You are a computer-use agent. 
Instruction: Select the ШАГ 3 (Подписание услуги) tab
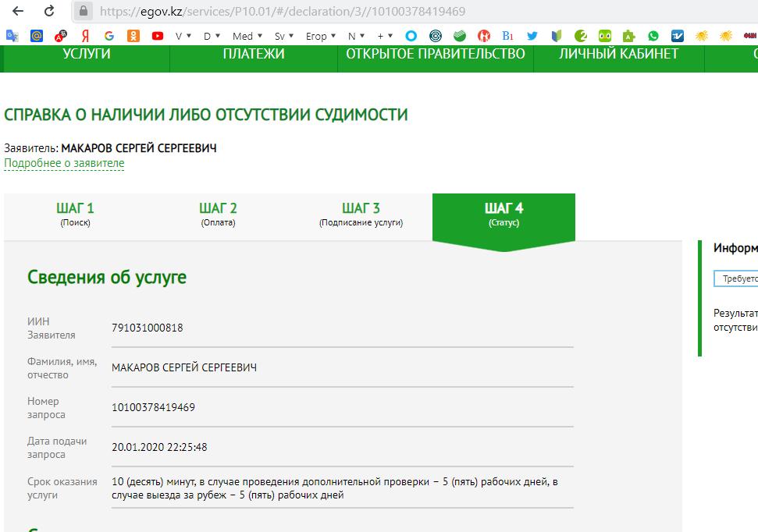(x=361, y=215)
